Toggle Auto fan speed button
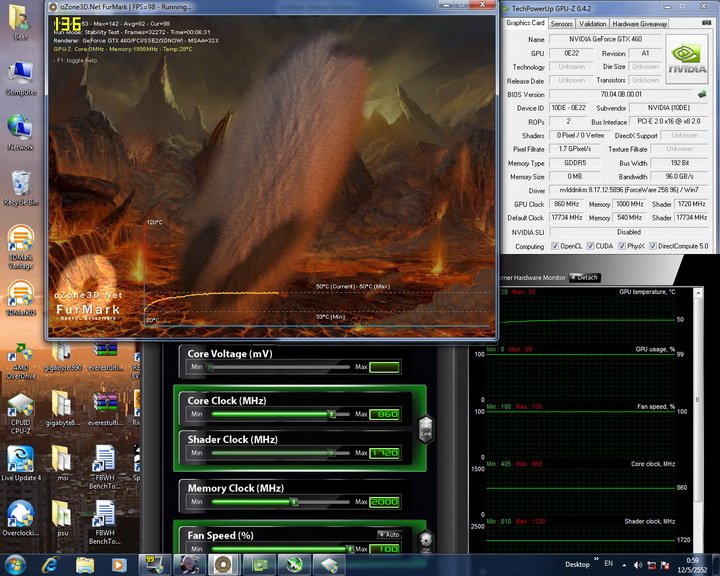Image resolution: width=720 pixels, height=576 pixels. [x=389, y=535]
